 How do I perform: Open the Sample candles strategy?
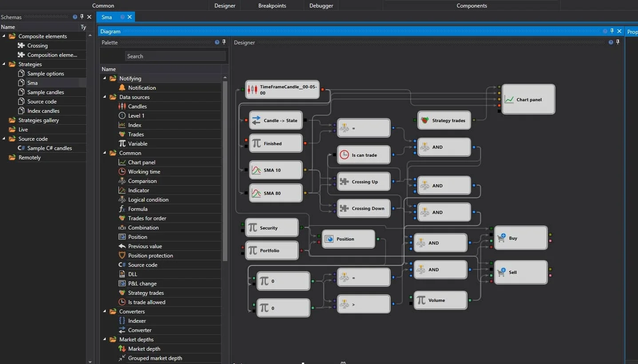(x=45, y=92)
